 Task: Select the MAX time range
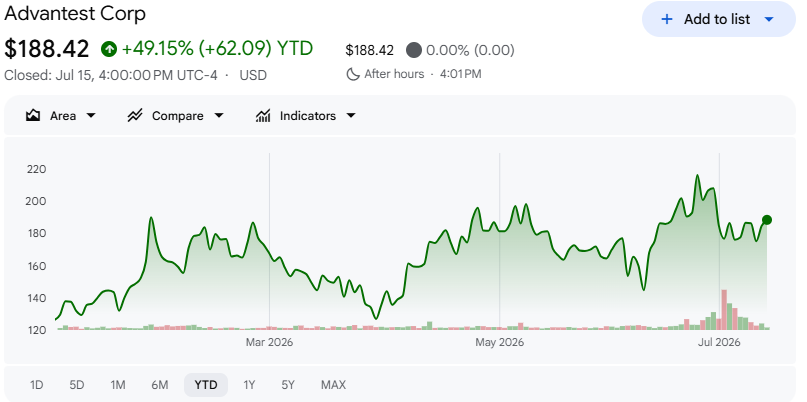(x=334, y=384)
